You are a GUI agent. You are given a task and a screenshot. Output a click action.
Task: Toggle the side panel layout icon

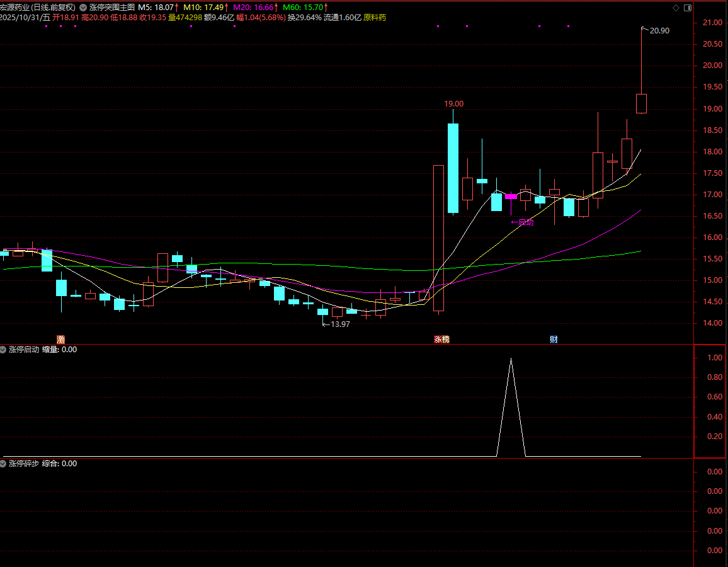687,8
